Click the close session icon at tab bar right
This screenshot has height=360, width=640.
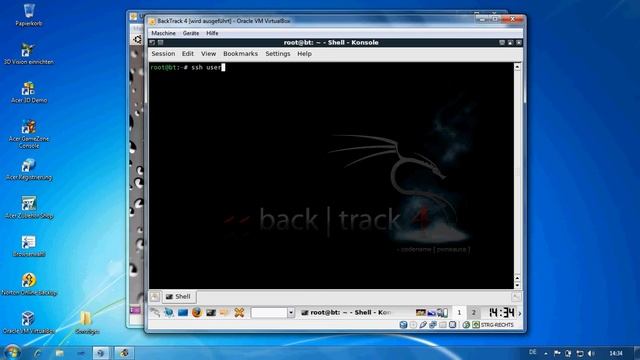pos(516,297)
